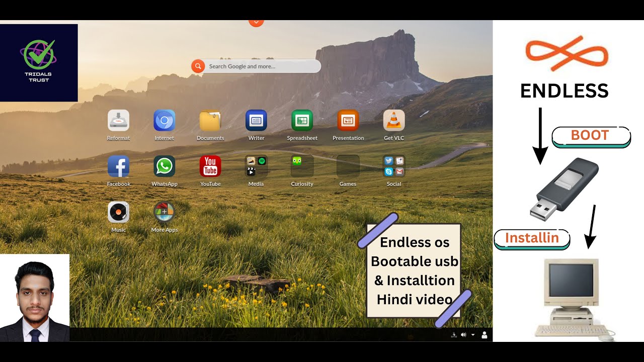
Task: Open the Documents folder icon
Action: pos(210,121)
